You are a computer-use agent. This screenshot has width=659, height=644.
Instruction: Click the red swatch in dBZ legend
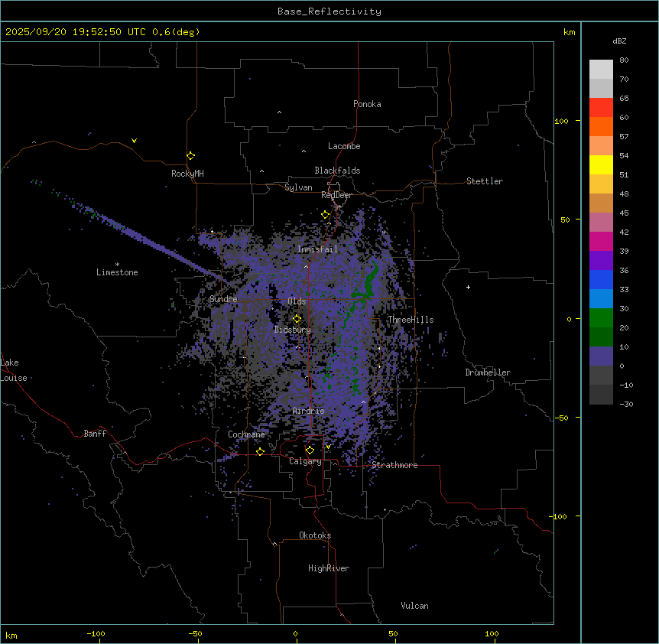[601, 107]
